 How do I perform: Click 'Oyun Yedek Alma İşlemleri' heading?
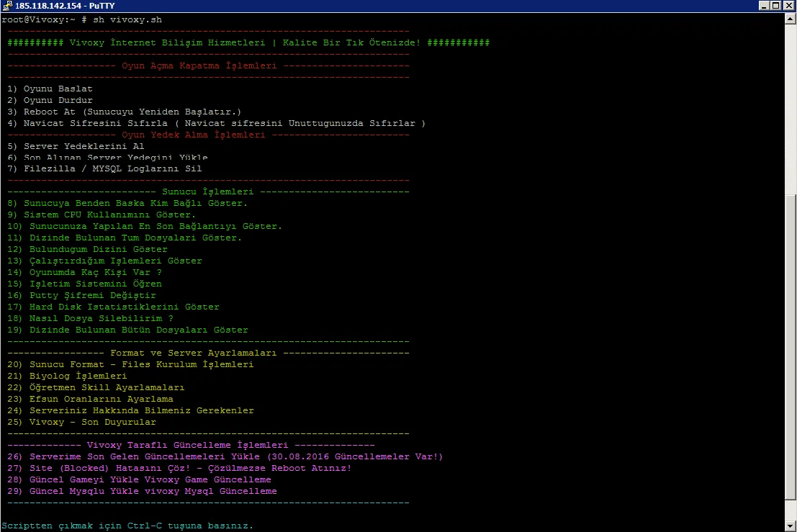click(193, 135)
